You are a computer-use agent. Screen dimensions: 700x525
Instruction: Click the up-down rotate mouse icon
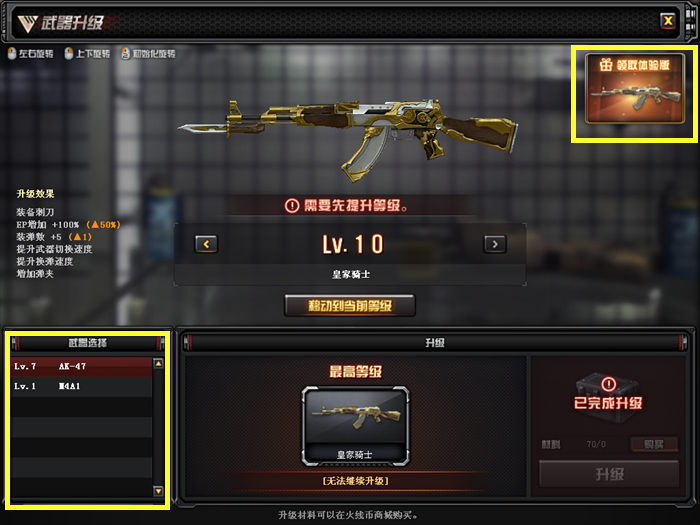(69, 54)
